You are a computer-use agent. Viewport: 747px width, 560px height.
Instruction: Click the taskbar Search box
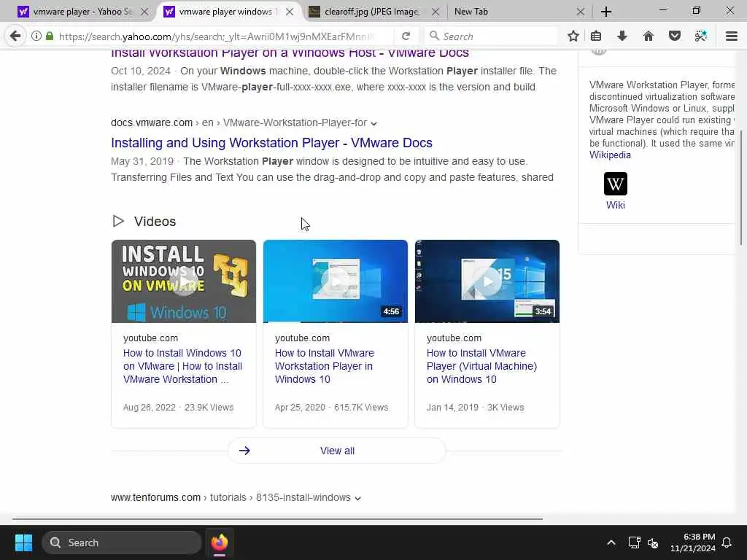pos(122,542)
